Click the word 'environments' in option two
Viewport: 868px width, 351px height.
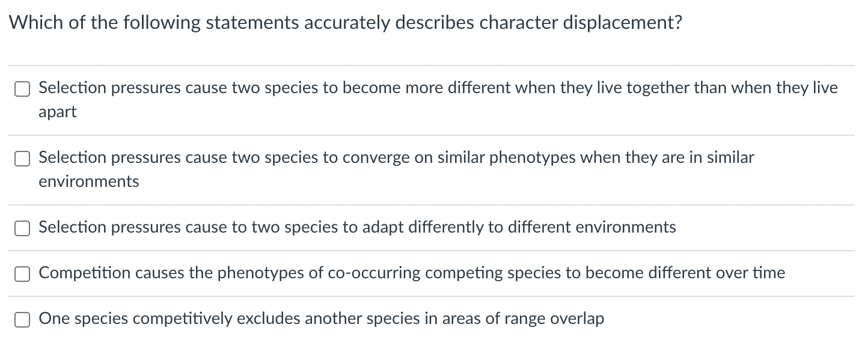click(88, 181)
